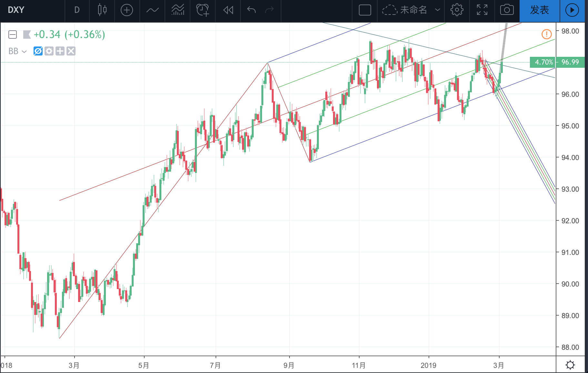Screen dimensions: 588x373
Task: Toggle fullscreen mode icon
Action: (x=482, y=10)
